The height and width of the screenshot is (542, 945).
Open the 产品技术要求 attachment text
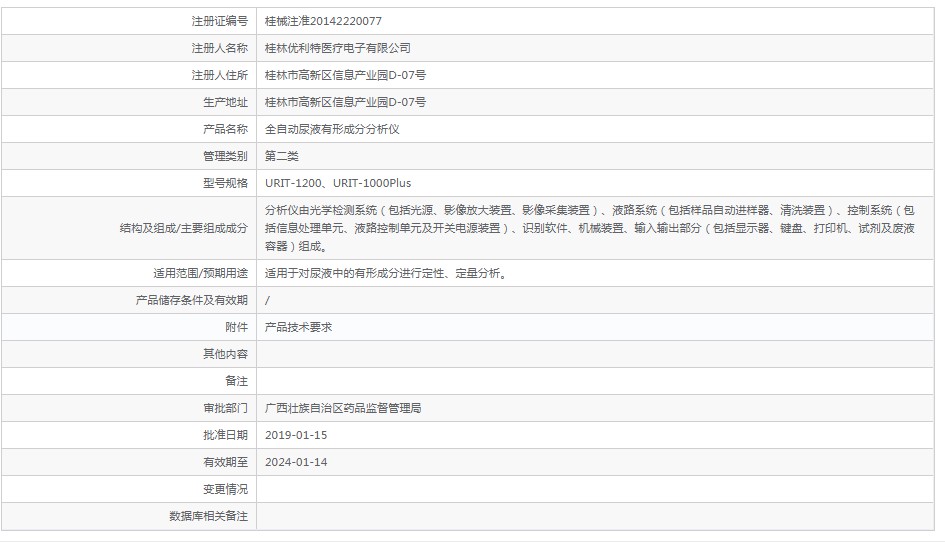click(x=298, y=327)
